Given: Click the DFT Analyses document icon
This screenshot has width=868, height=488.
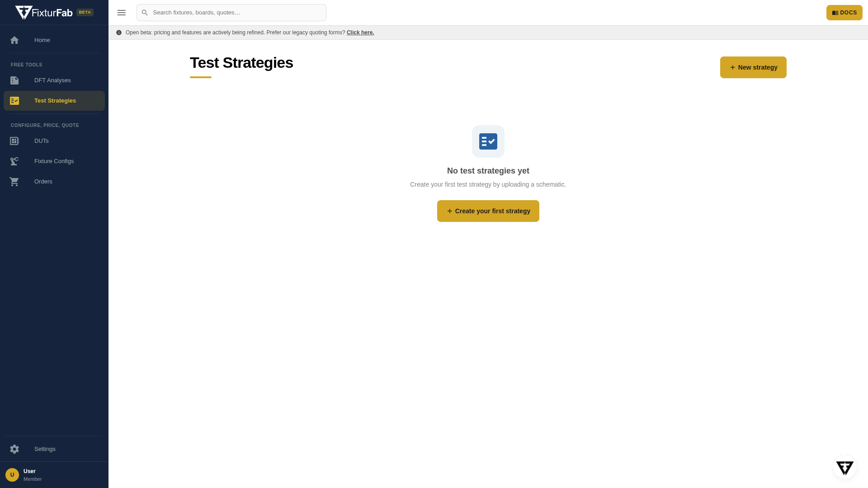Looking at the screenshot, I should pos(14,80).
